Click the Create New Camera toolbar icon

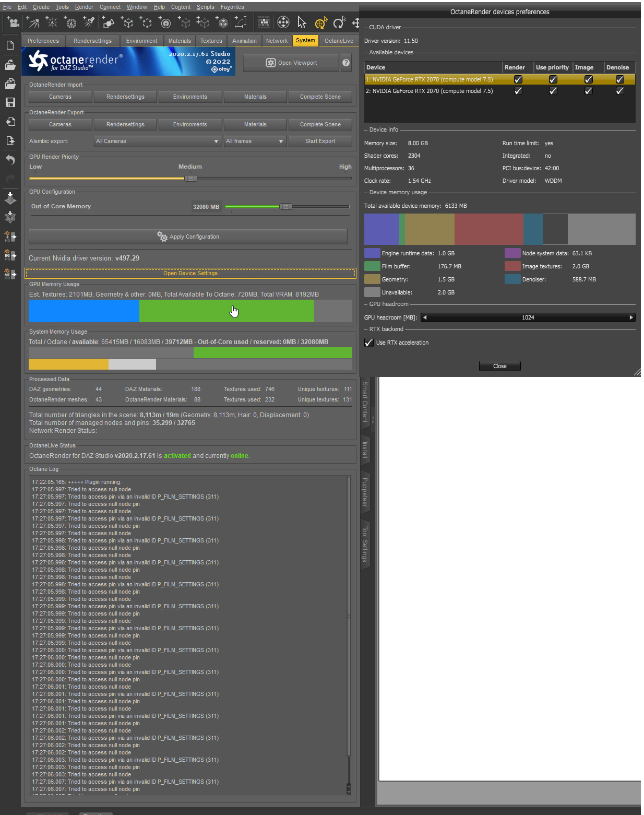[x=13, y=22]
